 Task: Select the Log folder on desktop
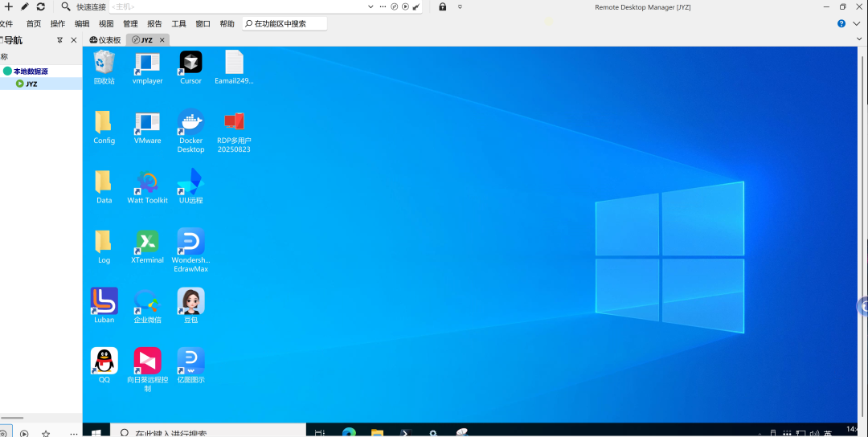pos(104,247)
